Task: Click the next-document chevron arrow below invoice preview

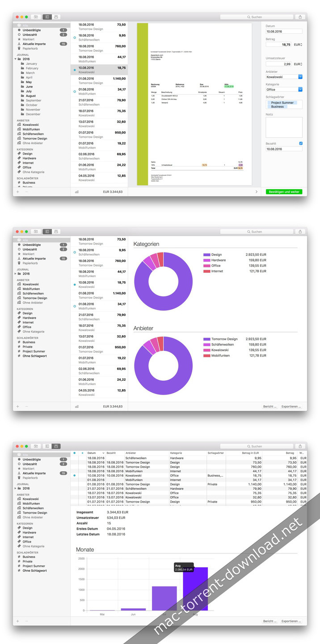Action: [x=256, y=191]
